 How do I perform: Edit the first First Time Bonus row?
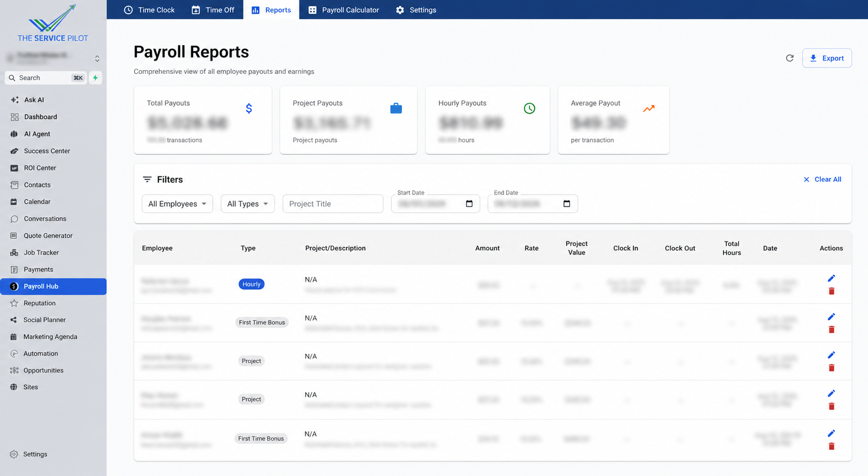coord(831,317)
